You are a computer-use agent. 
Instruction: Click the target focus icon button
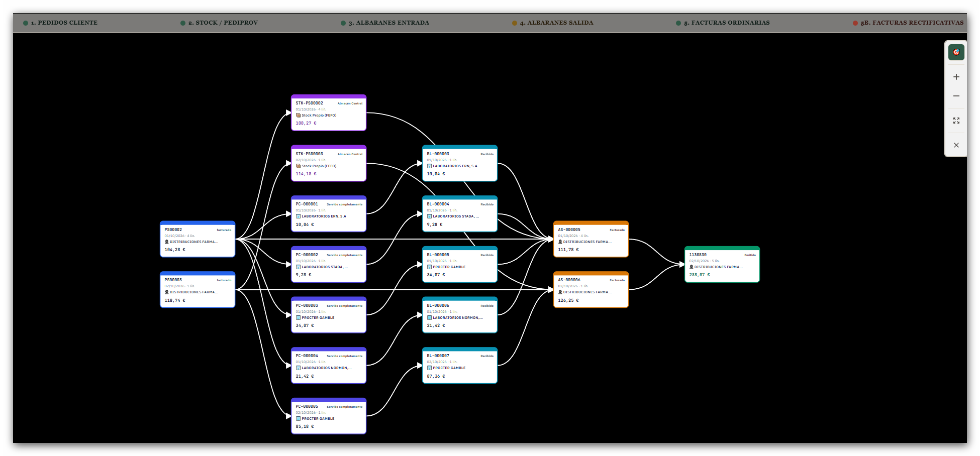[956, 52]
